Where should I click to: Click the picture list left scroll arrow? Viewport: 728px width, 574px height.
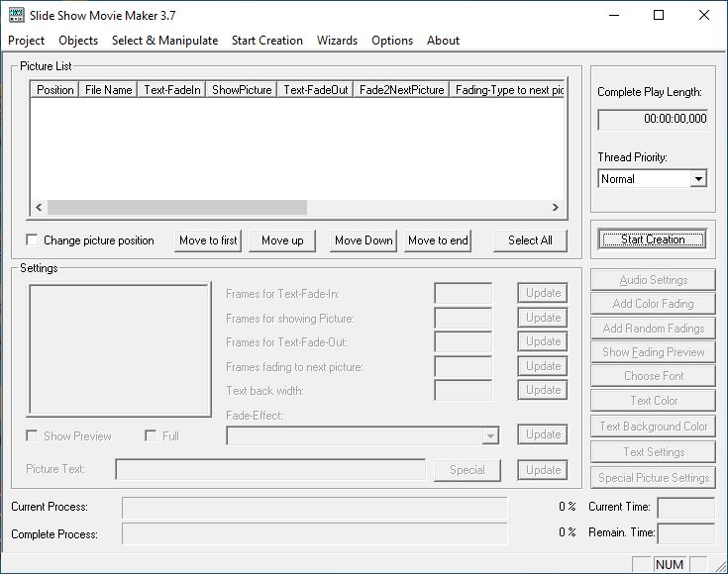click(39, 207)
